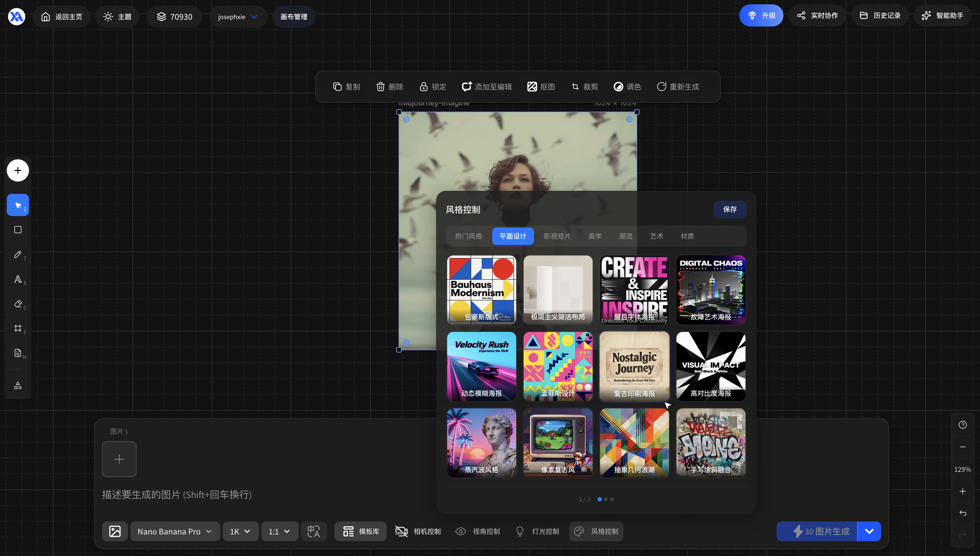Return to home page
Screen dimensions: 980x556
(x=61, y=16)
